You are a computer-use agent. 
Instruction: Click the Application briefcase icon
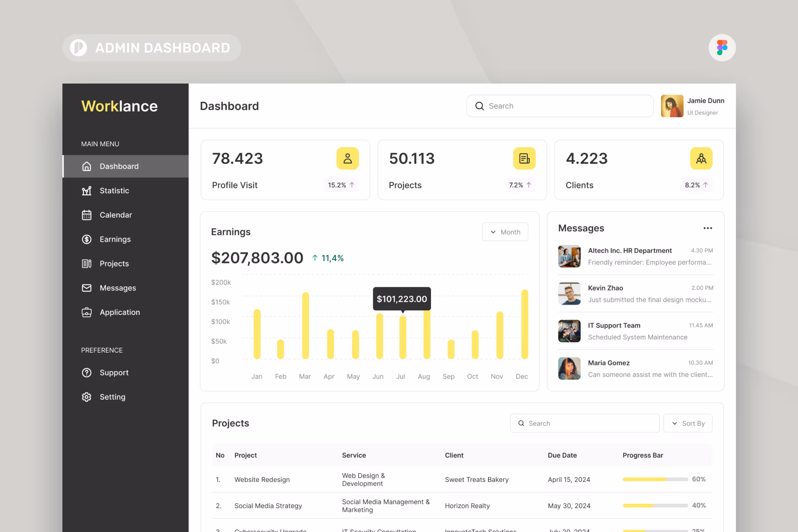87,312
